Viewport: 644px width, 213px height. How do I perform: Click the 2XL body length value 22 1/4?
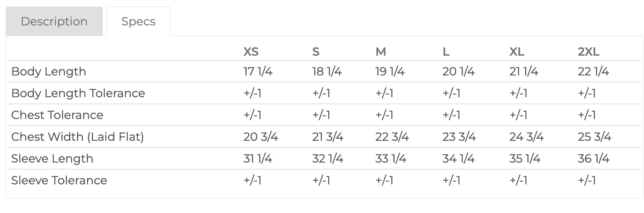(x=593, y=71)
